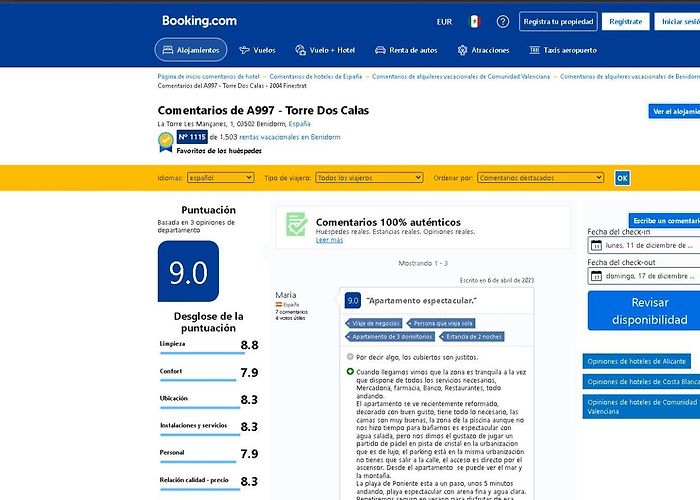Click the Vuelo + Hotel icon
700x500 pixels.
300,50
